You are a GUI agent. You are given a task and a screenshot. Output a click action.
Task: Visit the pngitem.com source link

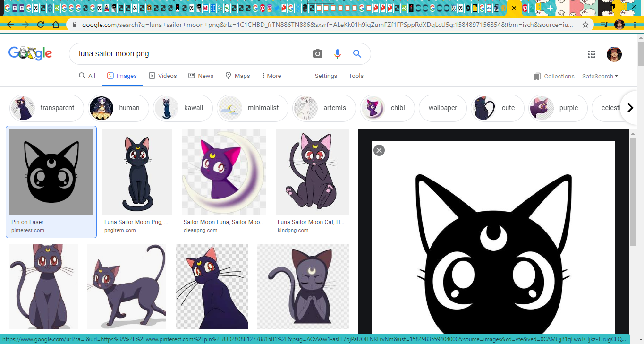coord(120,230)
